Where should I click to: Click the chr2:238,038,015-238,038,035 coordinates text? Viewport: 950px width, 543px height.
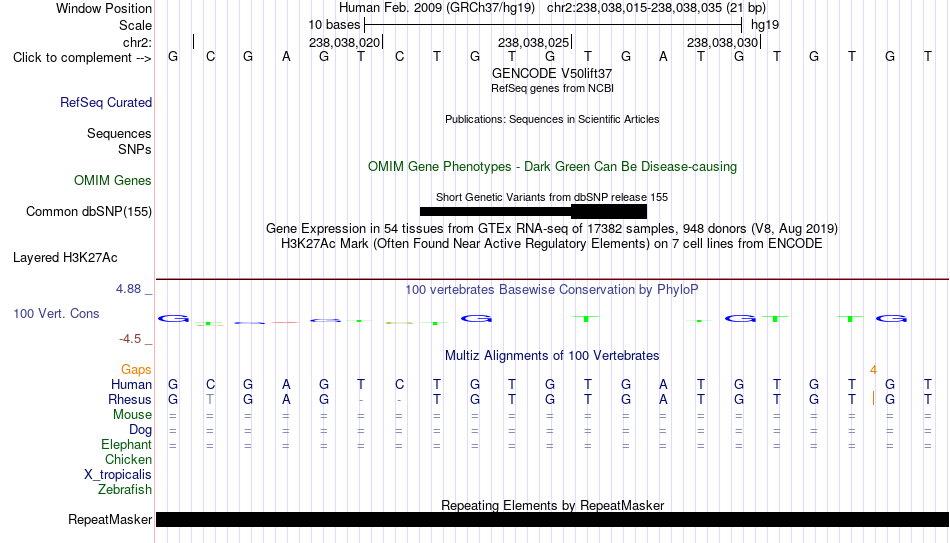657,8
